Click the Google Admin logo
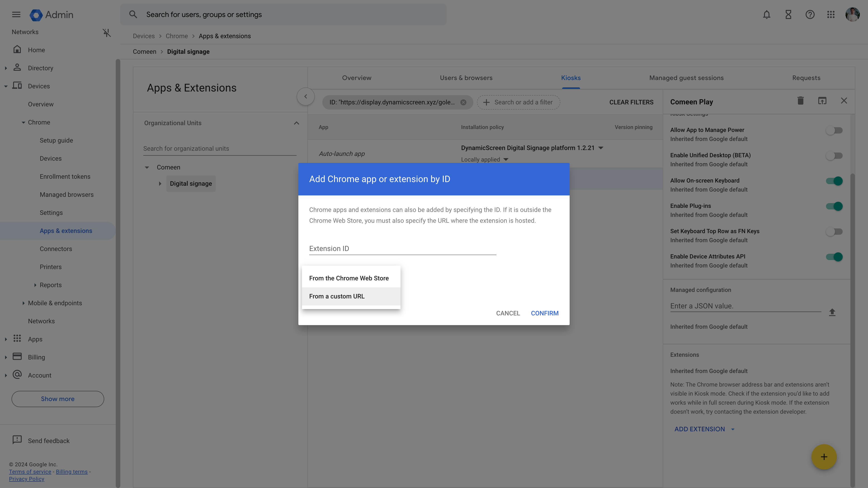The image size is (868, 488). click(x=51, y=15)
